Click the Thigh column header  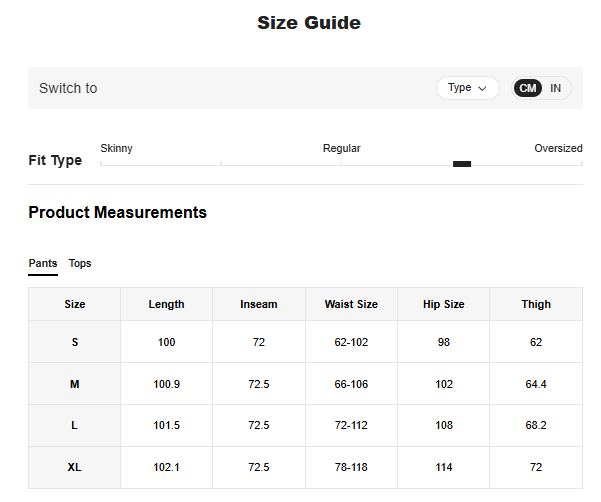536,304
